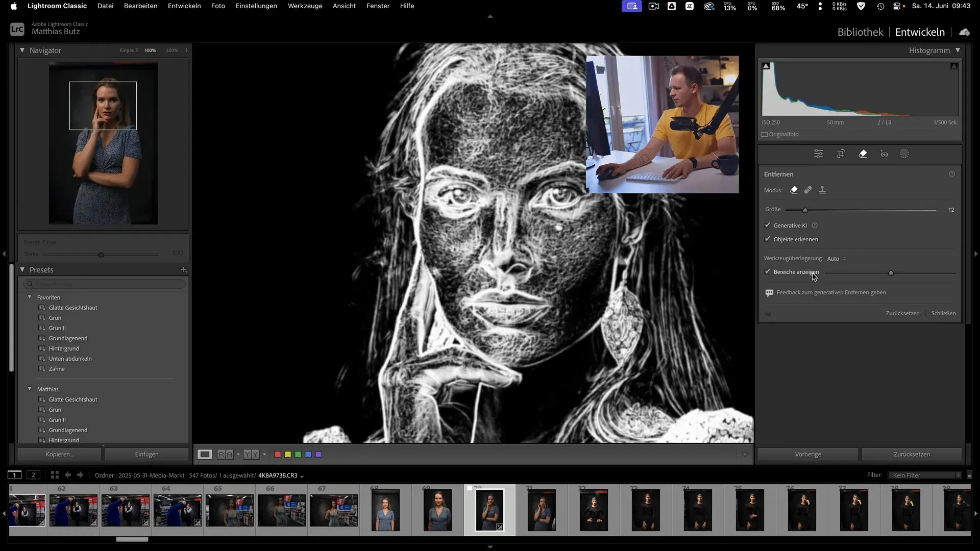Click the Vorherige button

coord(807,454)
